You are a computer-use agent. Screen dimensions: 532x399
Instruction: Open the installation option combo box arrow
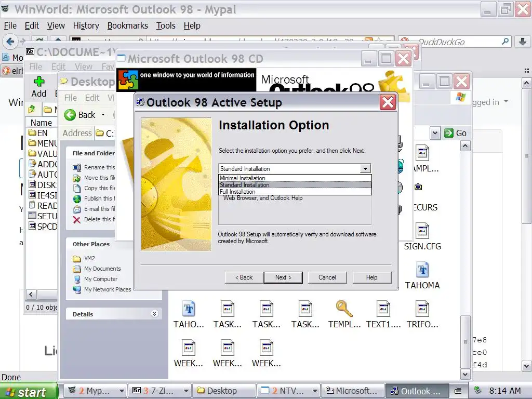365,169
